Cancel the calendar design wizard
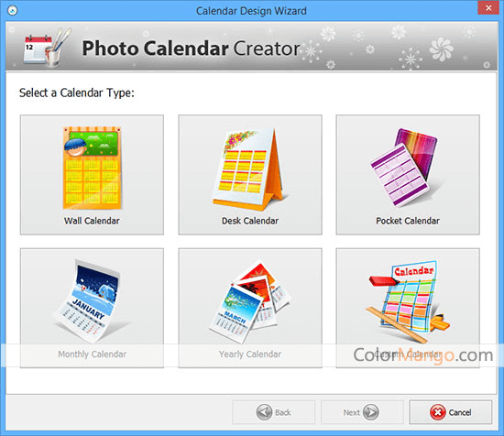This screenshot has height=436, width=504. (450, 412)
